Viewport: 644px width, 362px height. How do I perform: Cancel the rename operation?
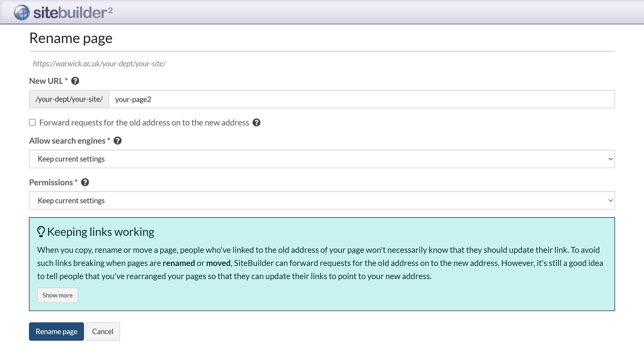click(x=103, y=331)
